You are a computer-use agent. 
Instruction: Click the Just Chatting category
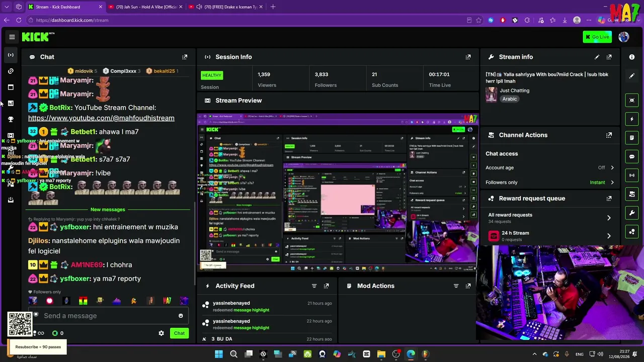coord(514,90)
